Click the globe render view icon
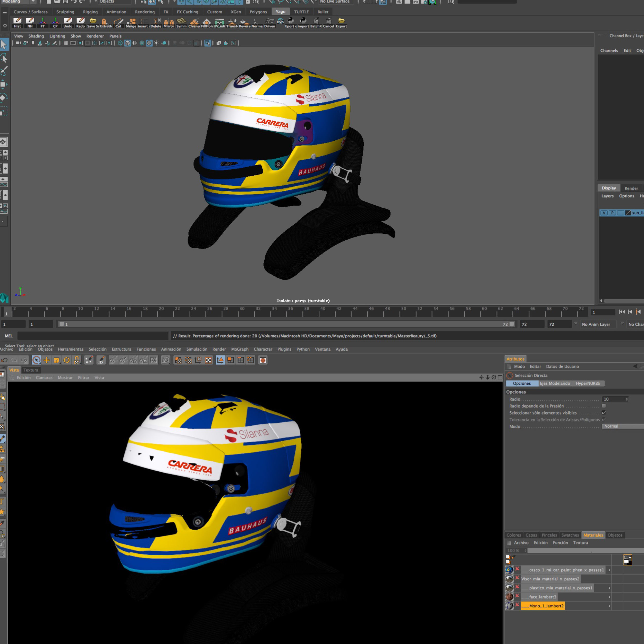The image size is (644, 644). pos(263,360)
